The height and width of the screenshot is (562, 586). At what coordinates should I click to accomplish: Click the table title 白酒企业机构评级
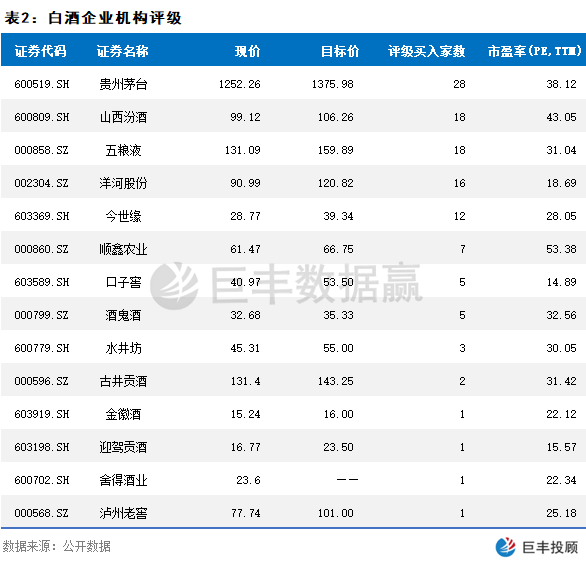point(115,18)
